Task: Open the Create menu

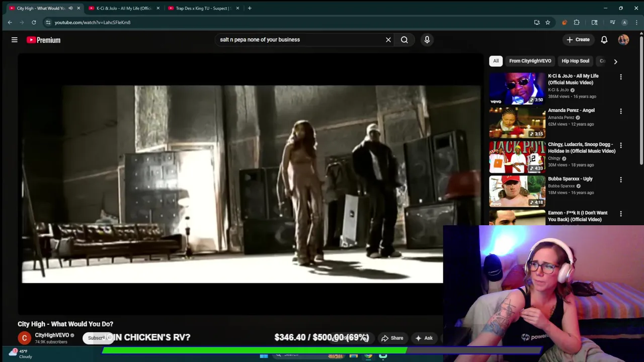Action: (x=578, y=40)
